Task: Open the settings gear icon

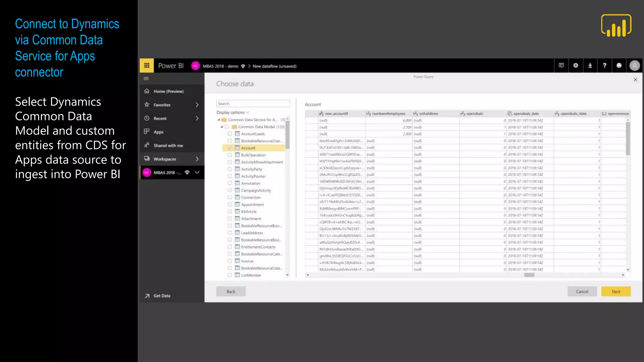Action: [576, 65]
